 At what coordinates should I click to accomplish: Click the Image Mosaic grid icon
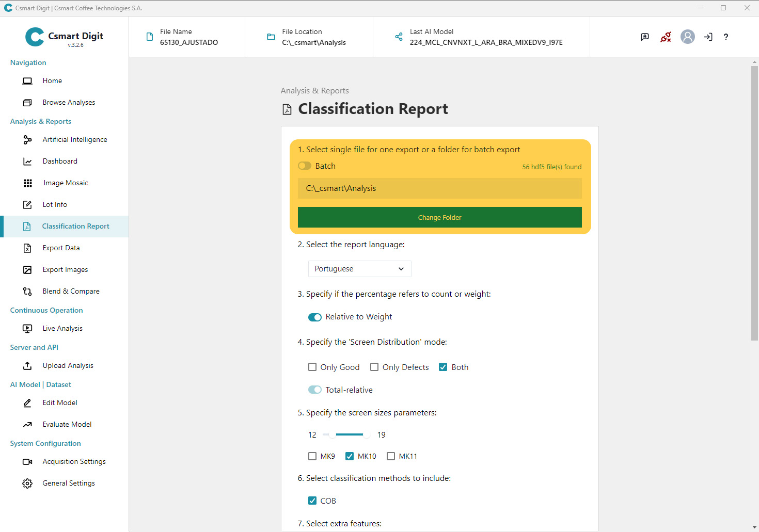(x=28, y=183)
